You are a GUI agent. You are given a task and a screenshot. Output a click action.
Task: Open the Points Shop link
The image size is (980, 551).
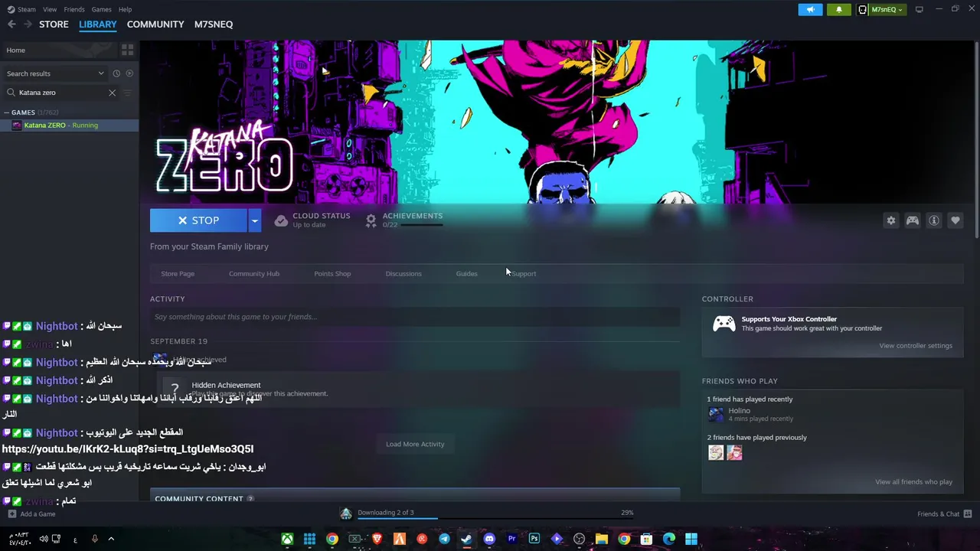click(332, 274)
